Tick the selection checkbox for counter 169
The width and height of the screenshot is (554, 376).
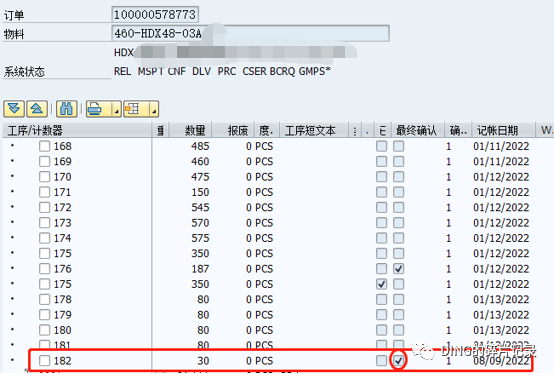[x=45, y=161]
